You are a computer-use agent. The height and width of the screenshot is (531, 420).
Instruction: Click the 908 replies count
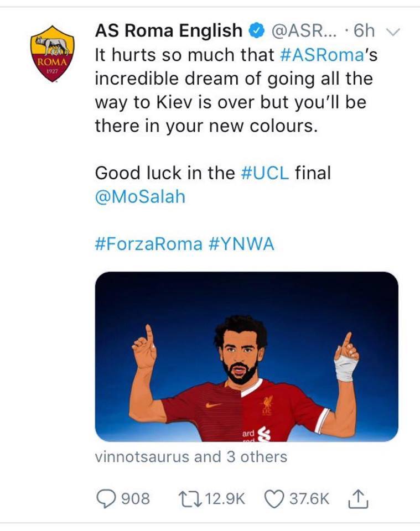click(135, 499)
